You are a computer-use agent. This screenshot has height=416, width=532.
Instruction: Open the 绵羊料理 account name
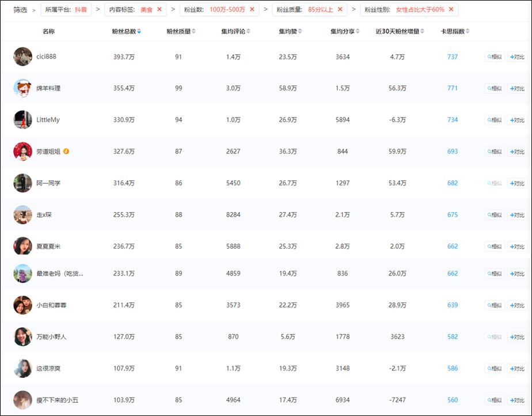[x=48, y=88]
